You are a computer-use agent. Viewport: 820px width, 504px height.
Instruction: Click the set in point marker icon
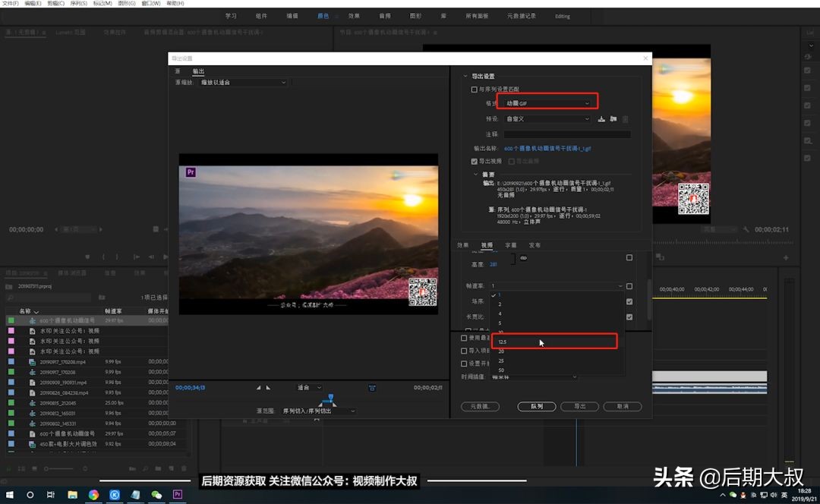point(258,388)
